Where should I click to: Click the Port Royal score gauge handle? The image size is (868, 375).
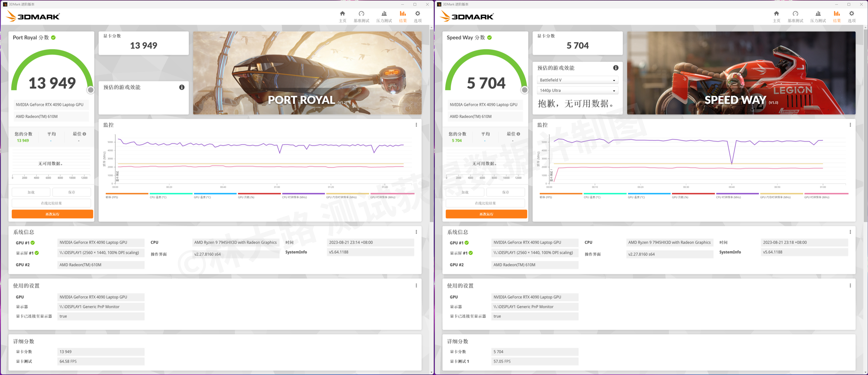91,90
